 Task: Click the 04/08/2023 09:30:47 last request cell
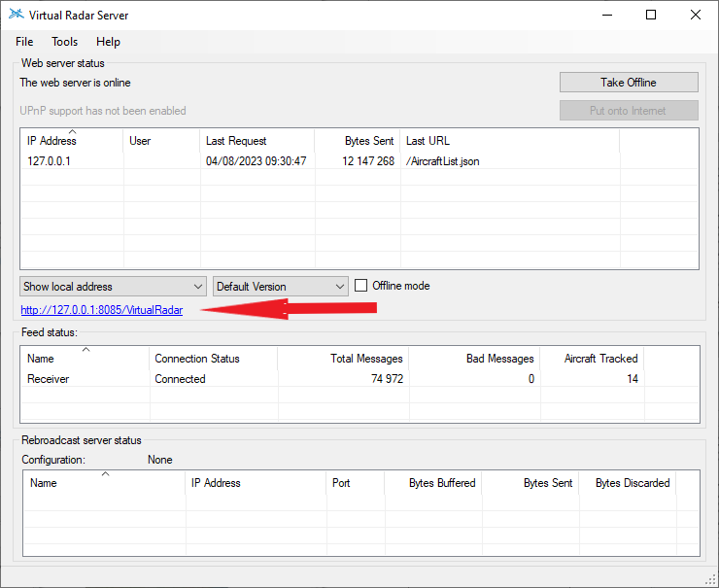(256, 161)
